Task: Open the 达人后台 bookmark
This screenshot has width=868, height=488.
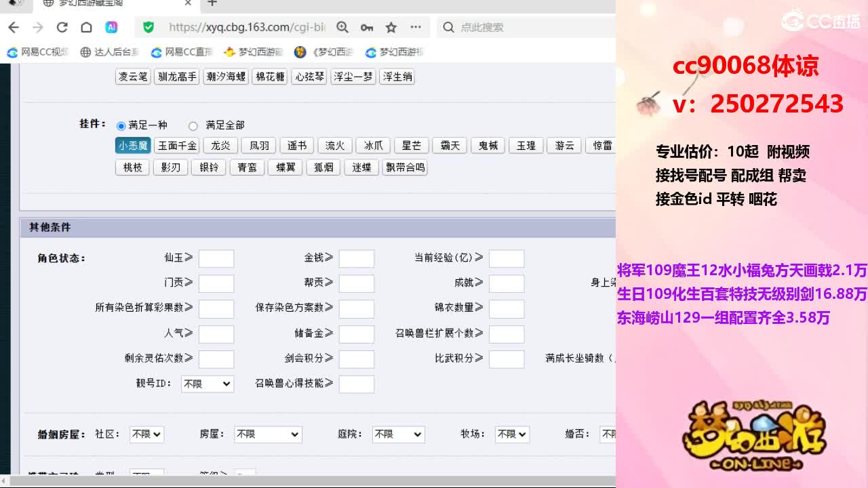Action: (109, 52)
